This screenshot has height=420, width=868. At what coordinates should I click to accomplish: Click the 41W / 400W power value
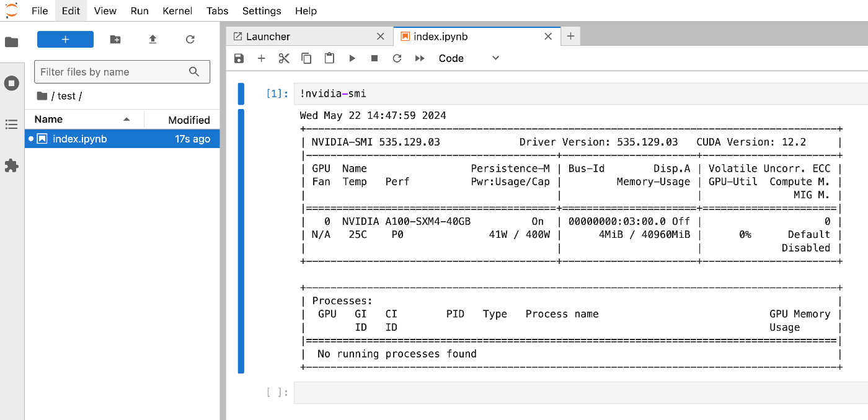(x=520, y=235)
